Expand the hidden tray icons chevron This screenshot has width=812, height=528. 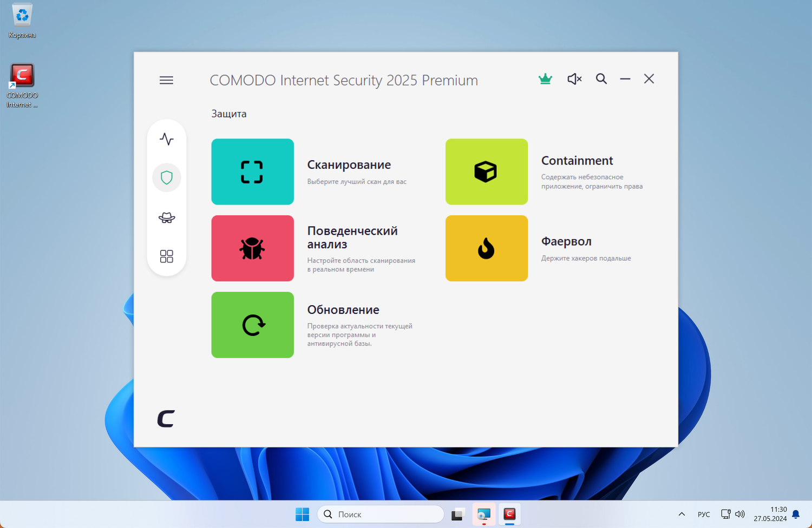click(x=682, y=514)
